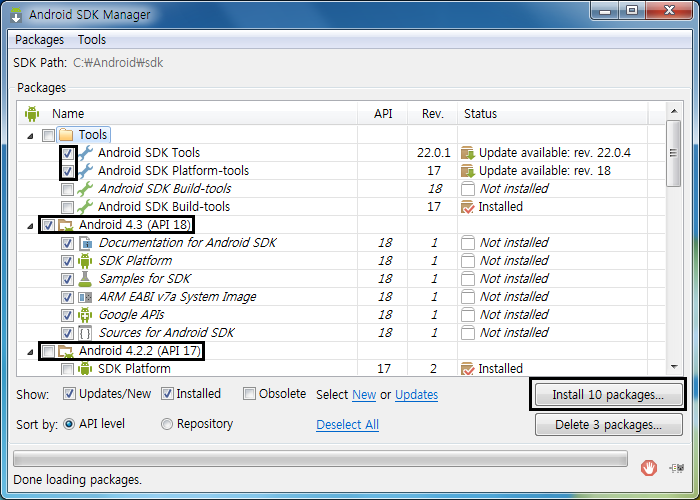The height and width of the screenshot is (500, 700).
Task: Open the Tools menu
Action: pyautogui.click(x=92, y=40)
